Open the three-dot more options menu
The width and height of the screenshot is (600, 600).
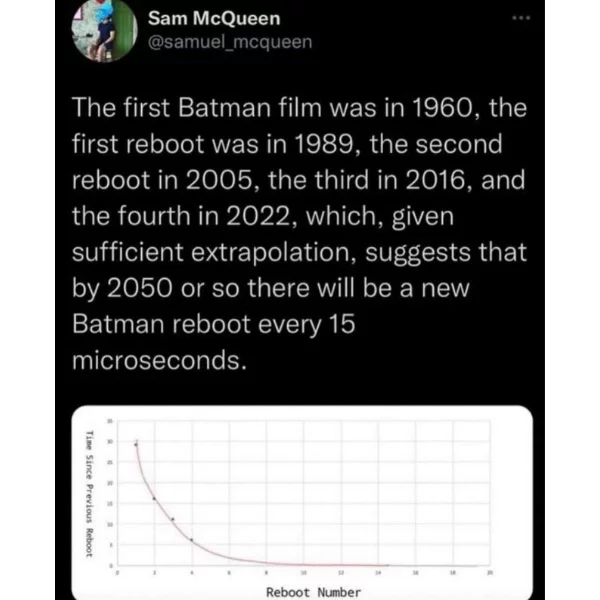[x=521, y=18]
